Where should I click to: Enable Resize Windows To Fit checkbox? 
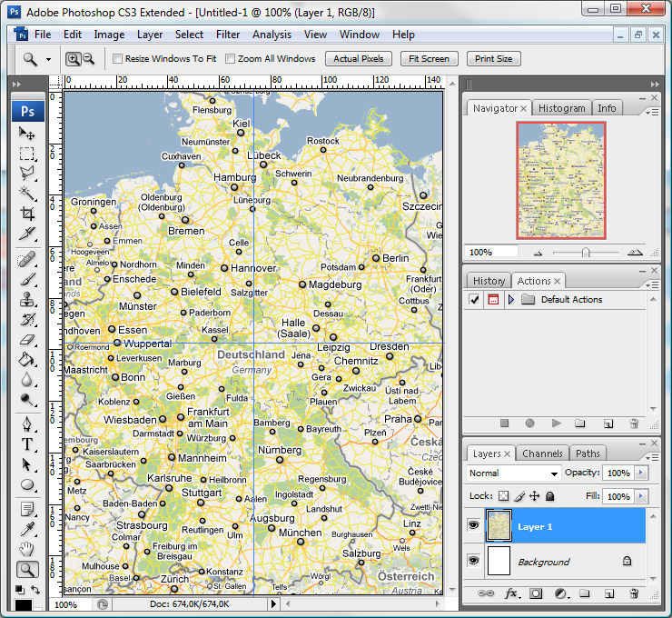point(117,58)
